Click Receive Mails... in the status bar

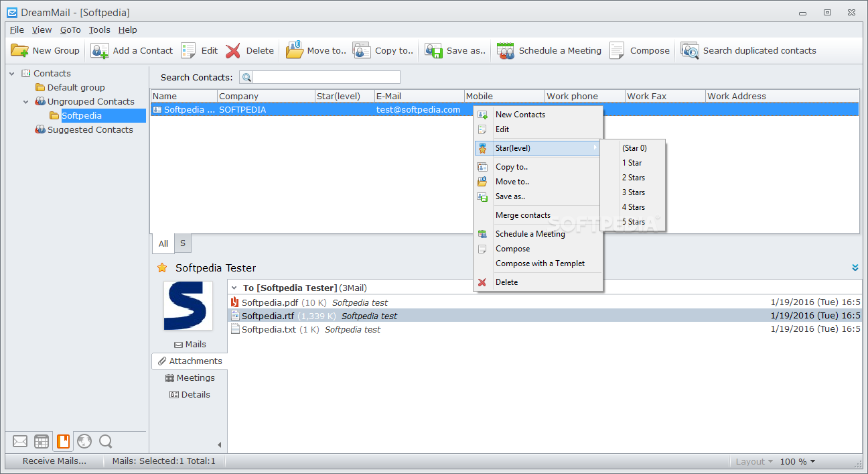[54, 461]
